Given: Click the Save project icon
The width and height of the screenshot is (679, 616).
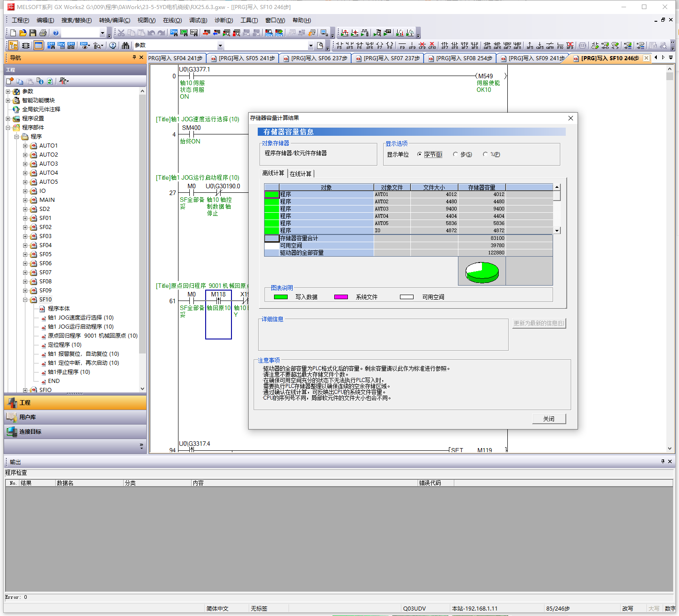Looking at the screenshot, I should (33, 33).
